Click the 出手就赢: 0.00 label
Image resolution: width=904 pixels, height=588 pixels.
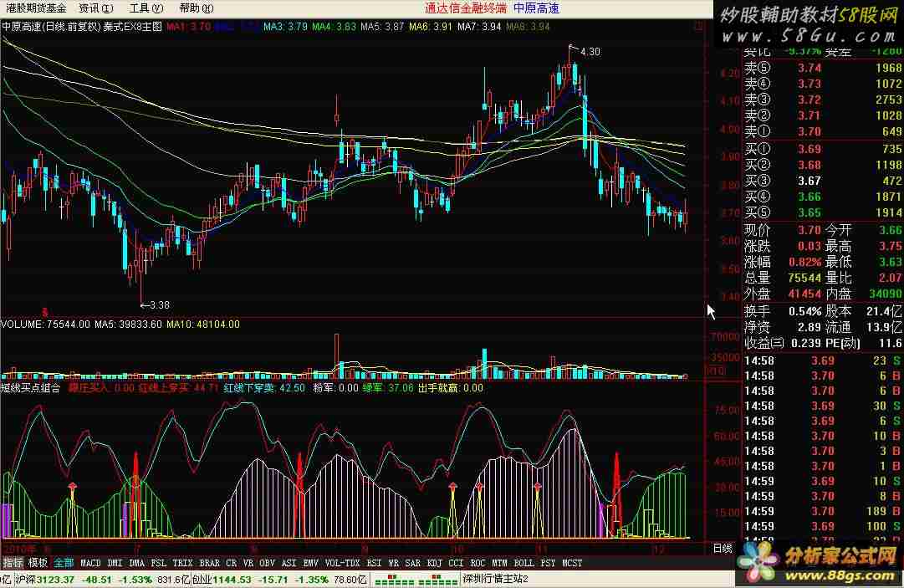tap(450, 388)
